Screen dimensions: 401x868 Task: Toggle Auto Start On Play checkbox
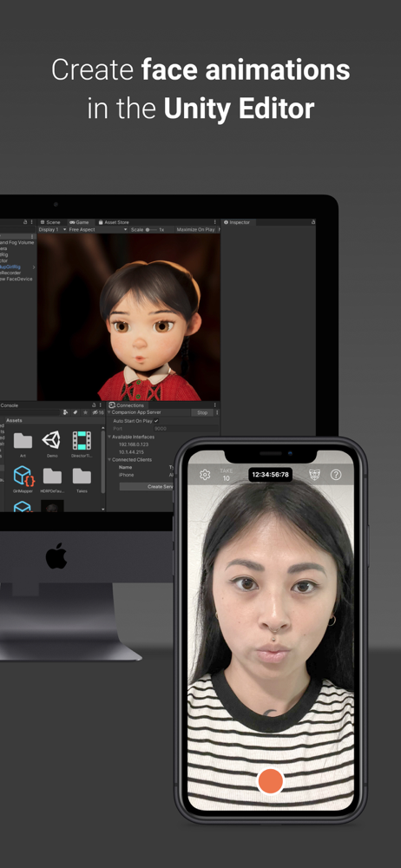tap(156, 421)
